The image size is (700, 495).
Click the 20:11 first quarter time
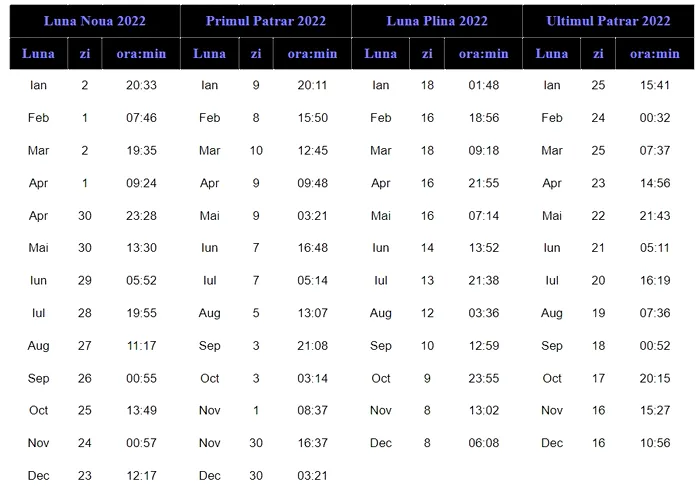[x=313, y=86]
